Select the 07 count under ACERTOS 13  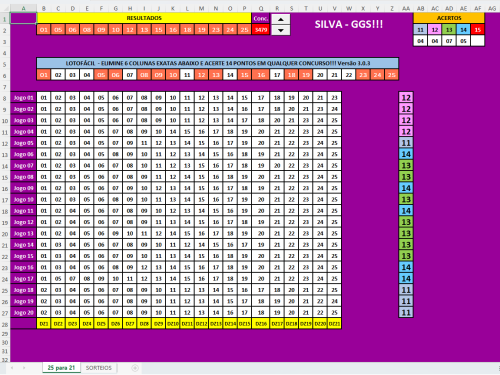point(449,41)
